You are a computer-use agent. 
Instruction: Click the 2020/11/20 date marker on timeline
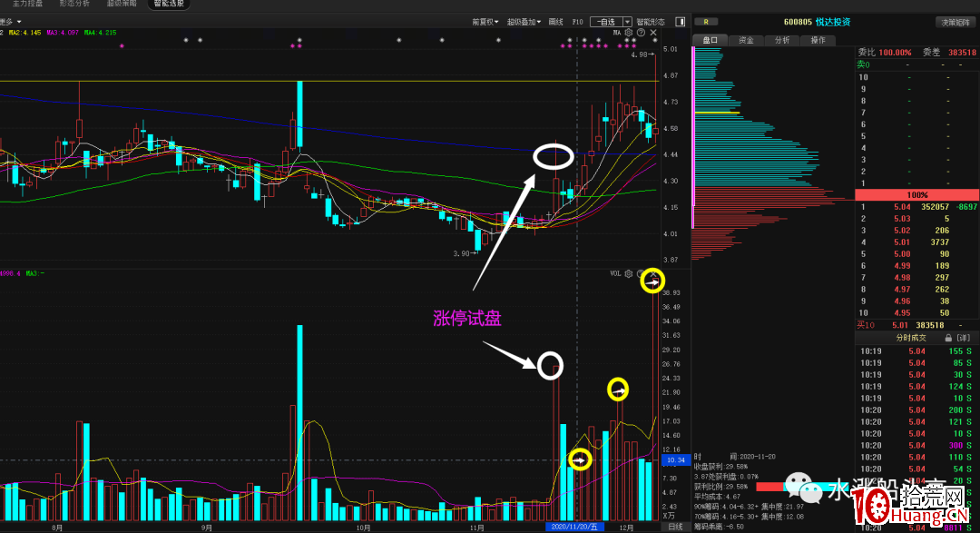click(x=575, y=527)
